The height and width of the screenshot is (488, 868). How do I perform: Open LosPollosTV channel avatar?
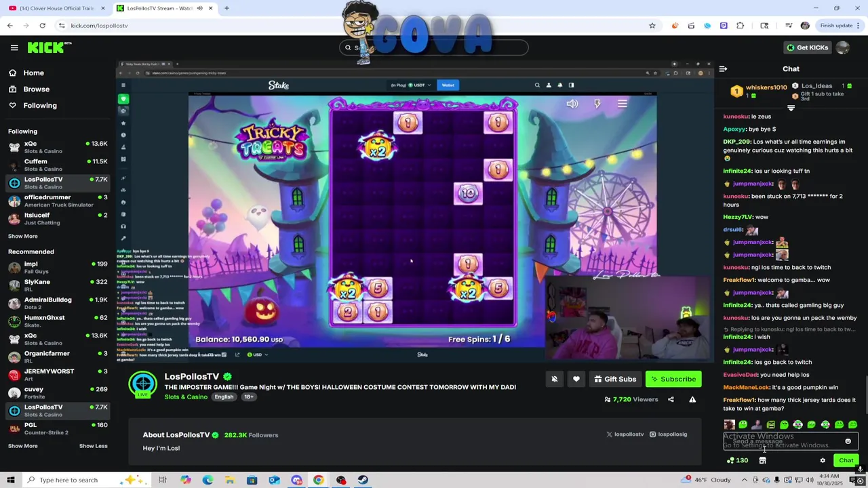143,384
